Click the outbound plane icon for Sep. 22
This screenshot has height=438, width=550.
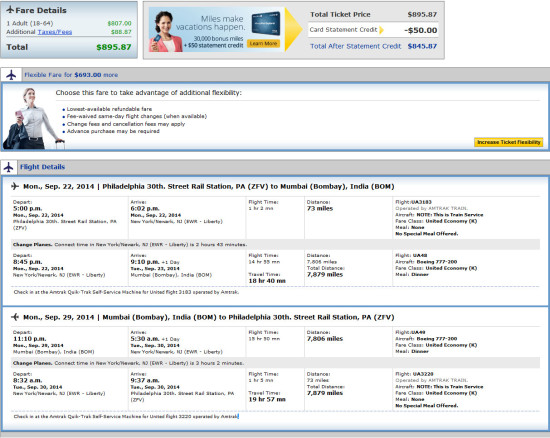tap(15, 186)
